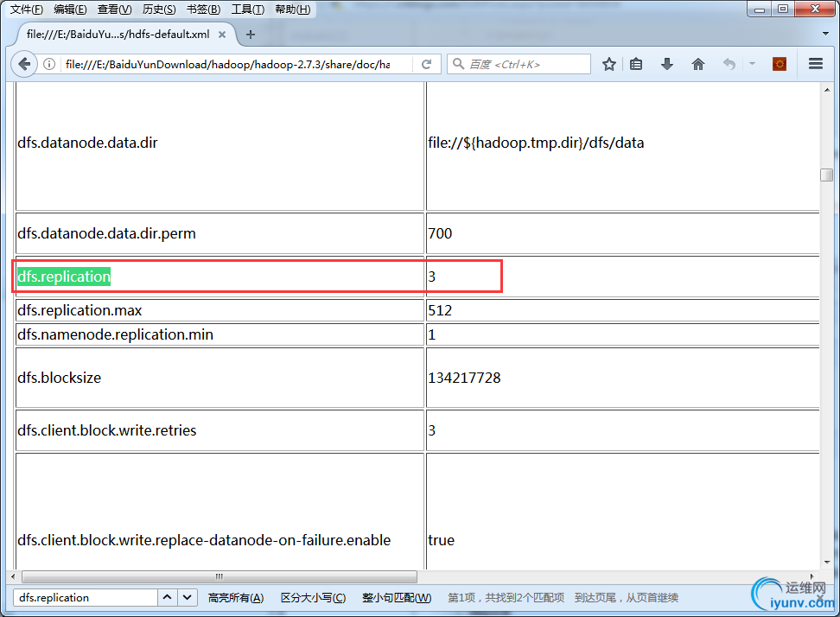Open the 查看(V) menu

[x=115, y=10]
